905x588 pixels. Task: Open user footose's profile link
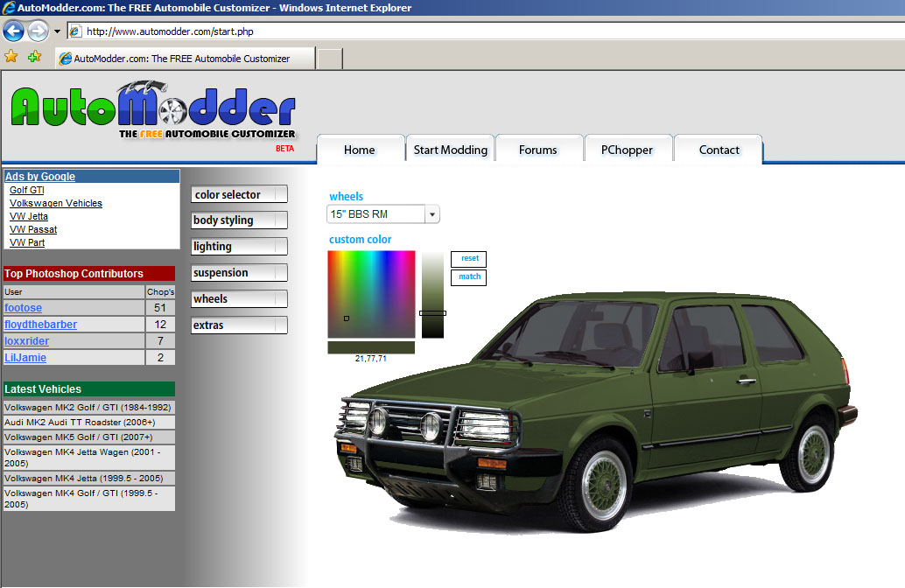coord(23,308)
